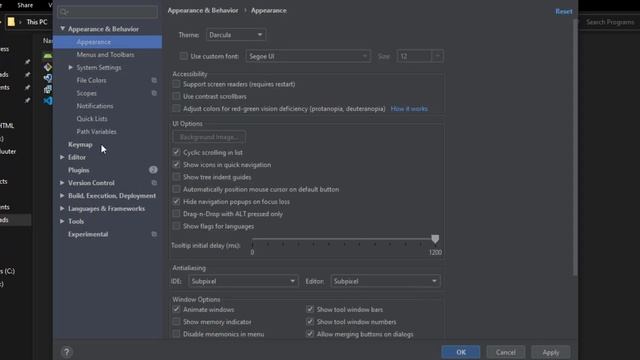Collapse the Appearance & Behavior tree section
The width and height of the screenshot is (640, 360).
[62, 29]
